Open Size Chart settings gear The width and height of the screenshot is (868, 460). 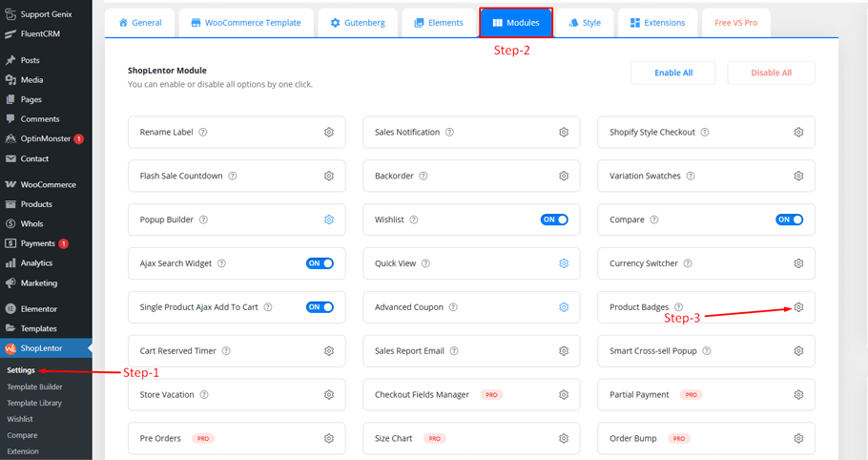pyautogui.click(x=564, y=438)
